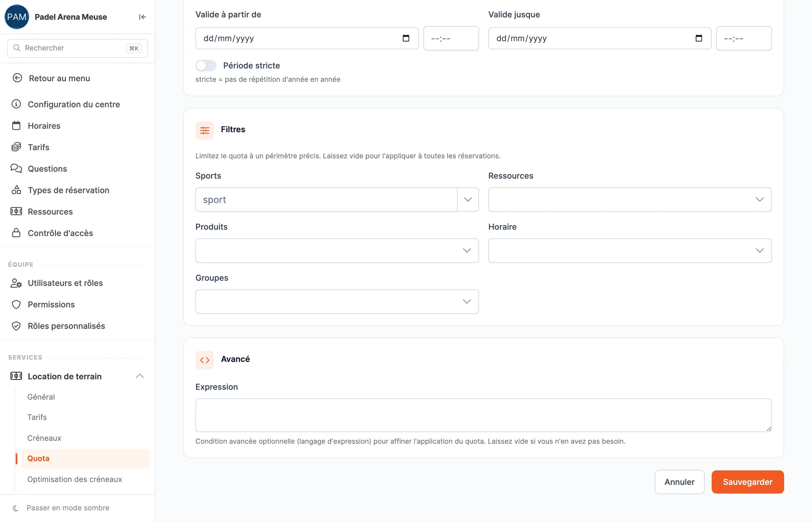
Task: Focus the Rechercher search field
Action: click(77, 48)
